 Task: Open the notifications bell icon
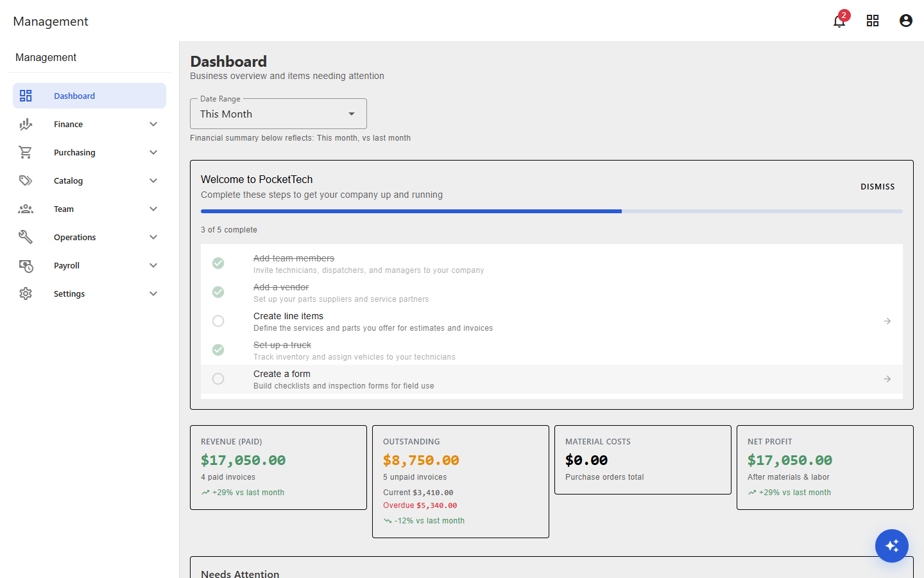(839, 21)
